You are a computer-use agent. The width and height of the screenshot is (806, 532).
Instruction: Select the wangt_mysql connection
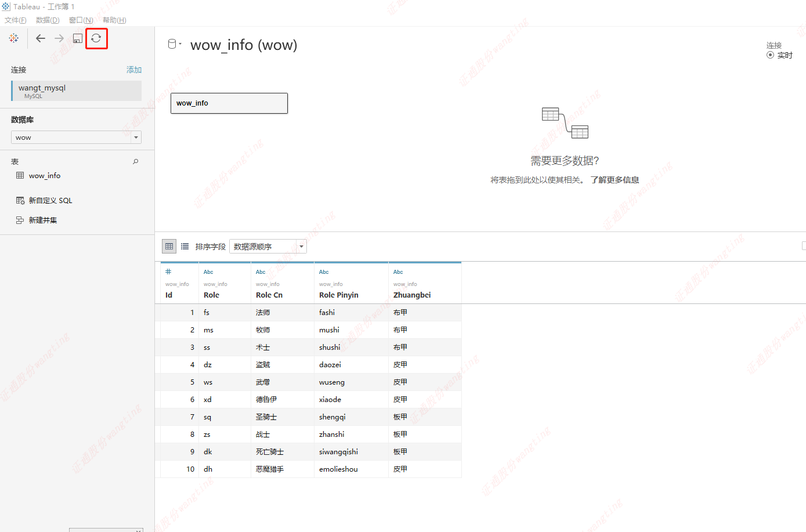coord(76,91)
